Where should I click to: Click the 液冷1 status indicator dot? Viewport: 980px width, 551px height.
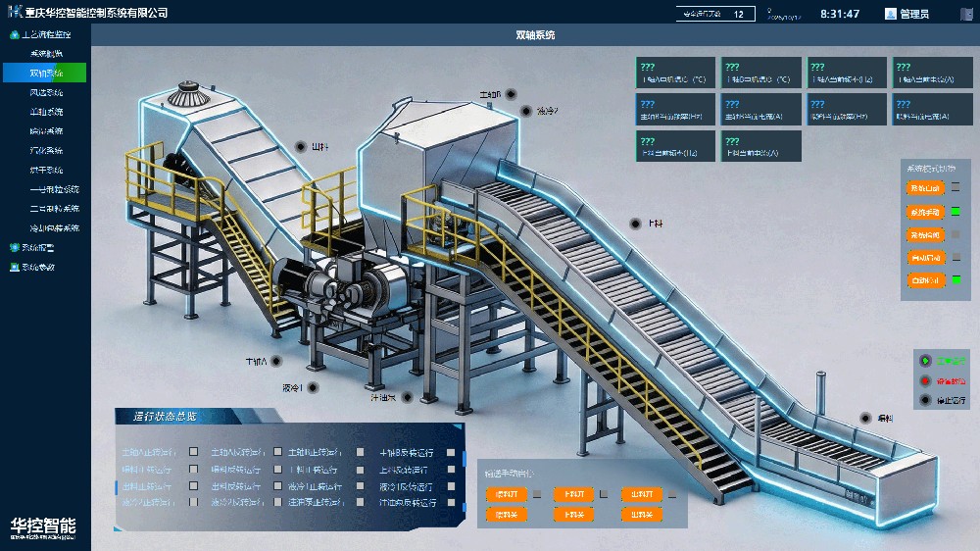point(314,388)
